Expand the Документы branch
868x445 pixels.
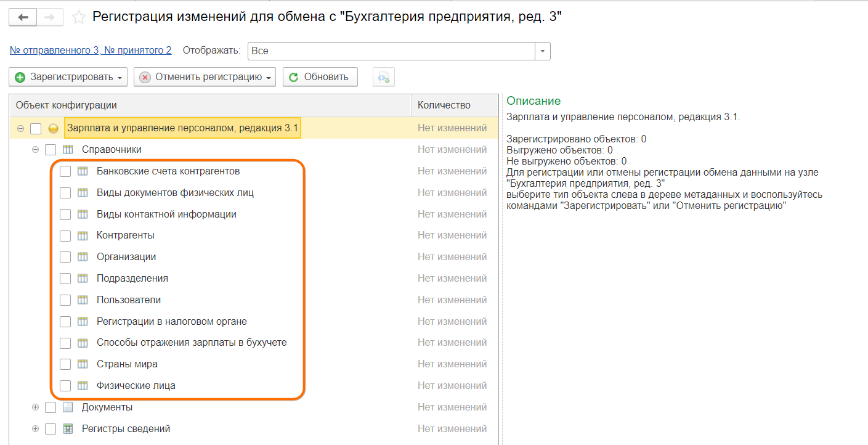pyautogui.click(x=35, y=407)
